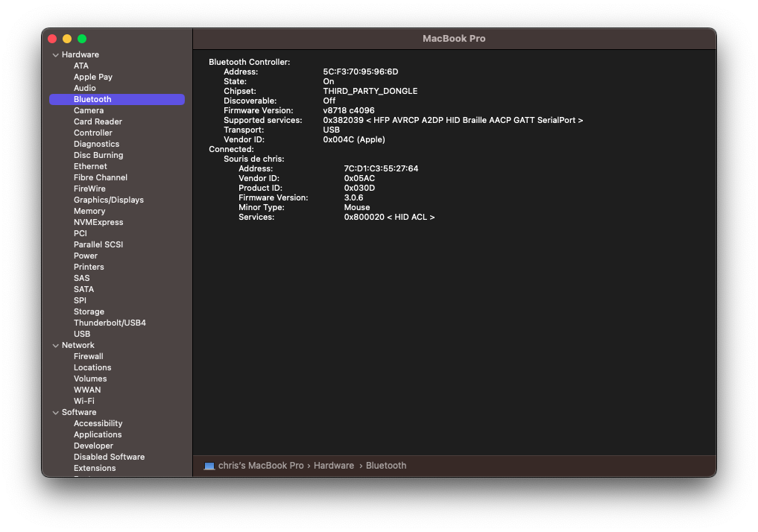Select Memory in the sidebar

pos(89,211)
